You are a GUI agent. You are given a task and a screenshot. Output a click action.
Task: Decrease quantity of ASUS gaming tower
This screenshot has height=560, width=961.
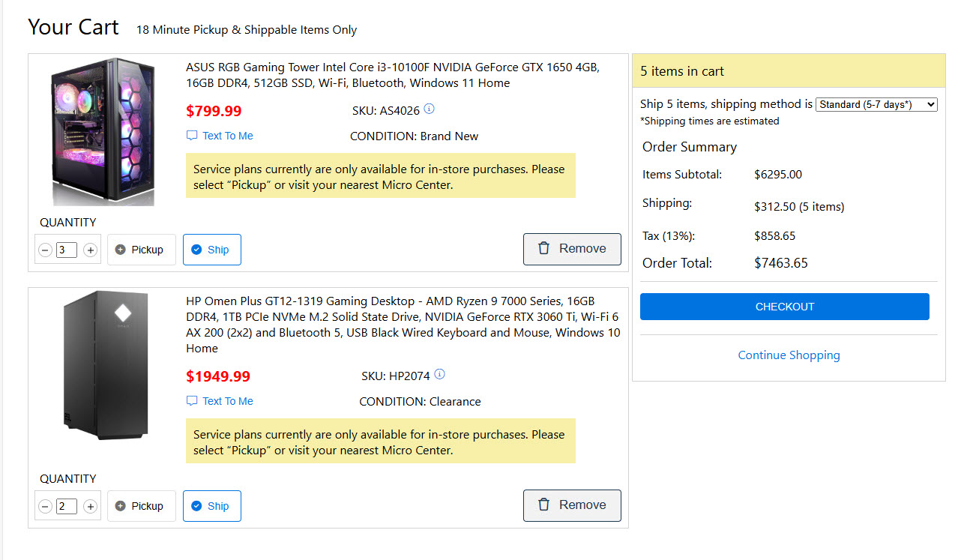45,250
